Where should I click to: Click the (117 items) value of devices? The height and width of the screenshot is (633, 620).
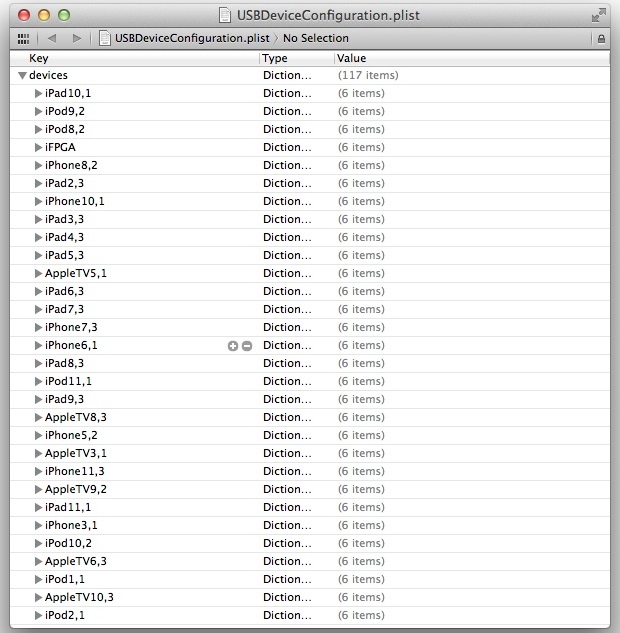(x=368, y=75)
